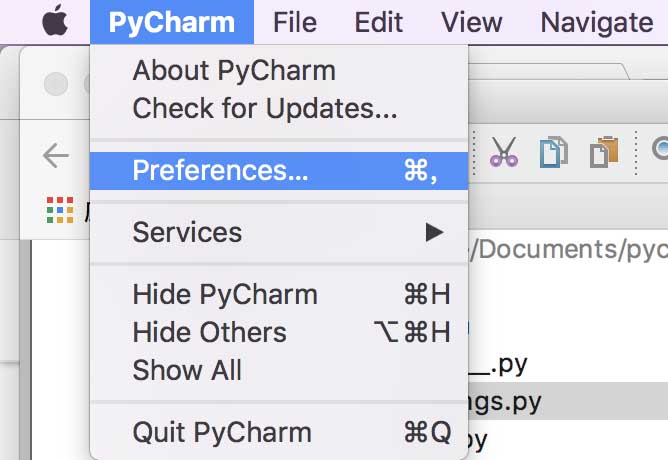
Task: Select the file ending in __.py
Action: [498, 365]
